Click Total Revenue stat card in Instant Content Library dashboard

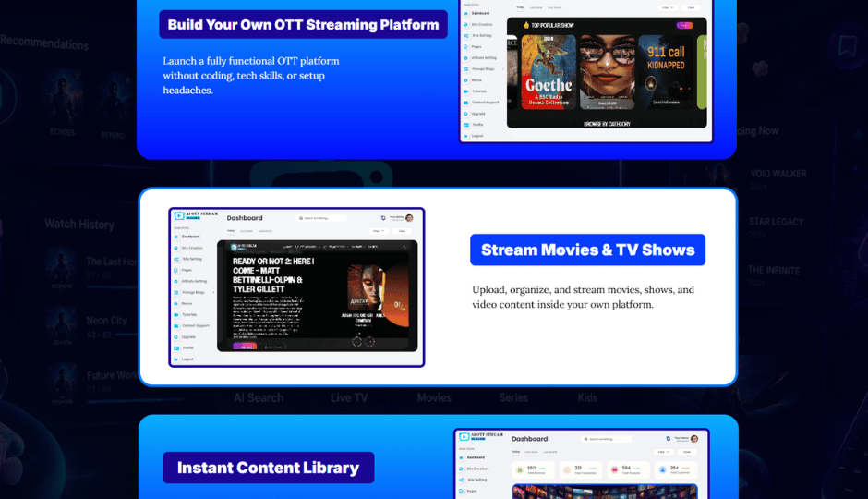pos(533,469)
